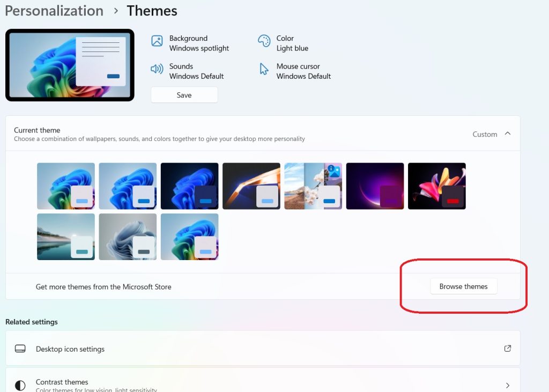Select the purple glow dark theme

[x=375, y=186]
